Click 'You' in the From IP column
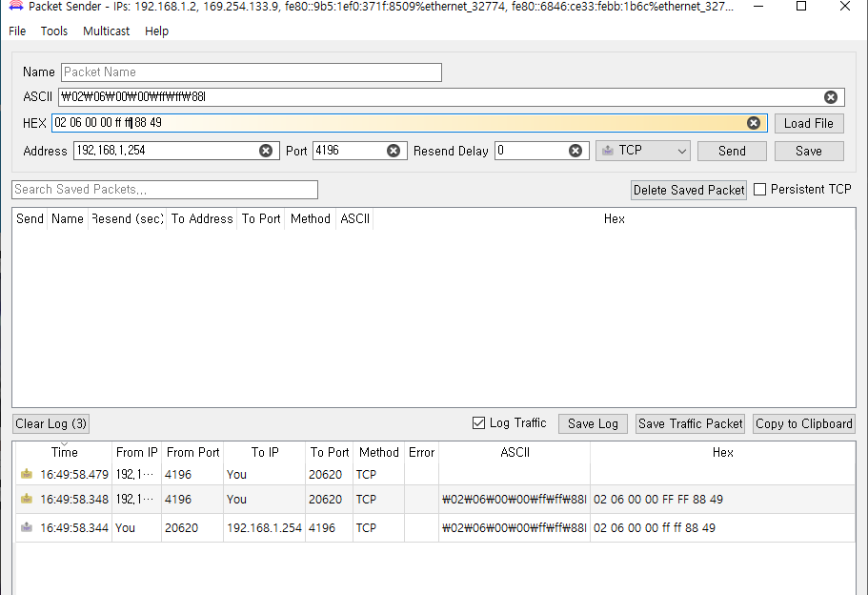Image resolution: width=868 pixels, height=595 pixels. tap(125, 528)
